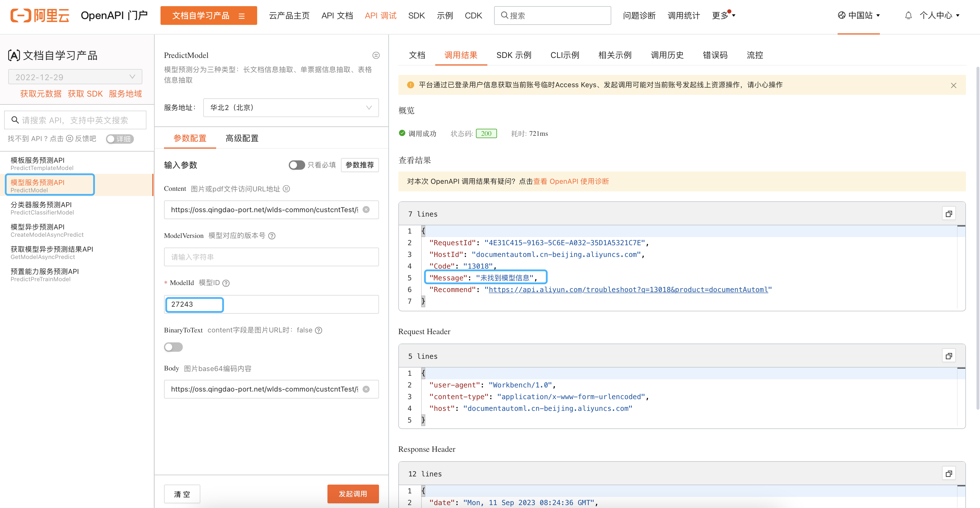Switch to the 流控 tab
Viewport: 980px width, 508px height.
click(x=755, y=55)
